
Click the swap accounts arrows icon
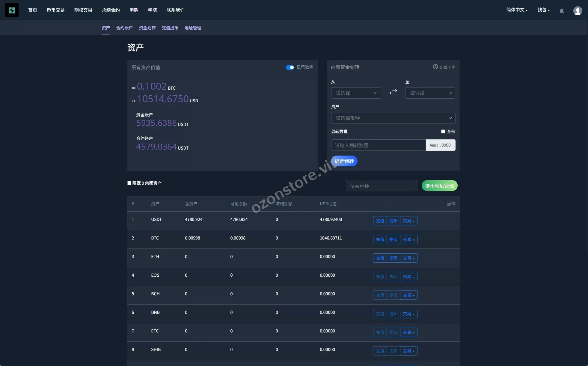[393, 92]
